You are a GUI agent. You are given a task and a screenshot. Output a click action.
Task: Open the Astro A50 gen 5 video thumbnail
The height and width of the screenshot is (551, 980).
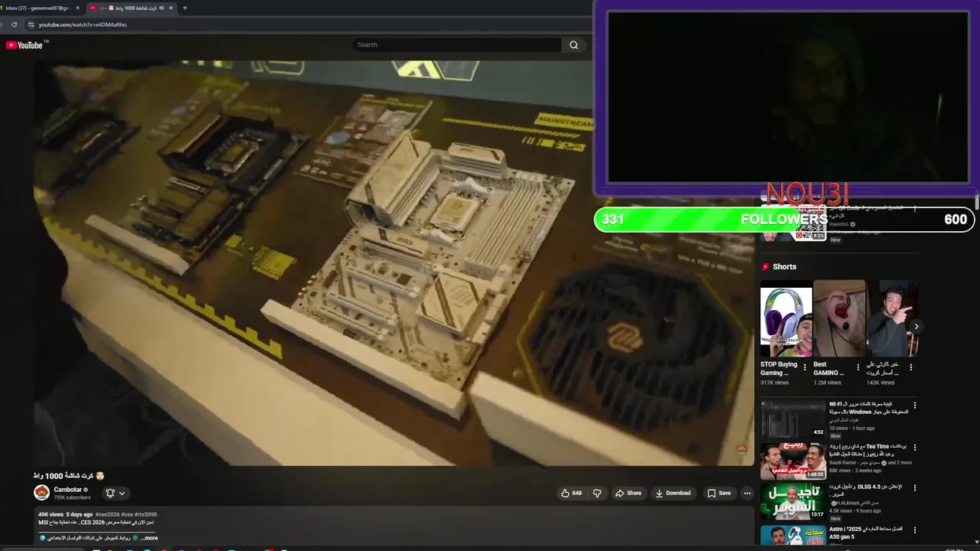click(x=792, y=535)
